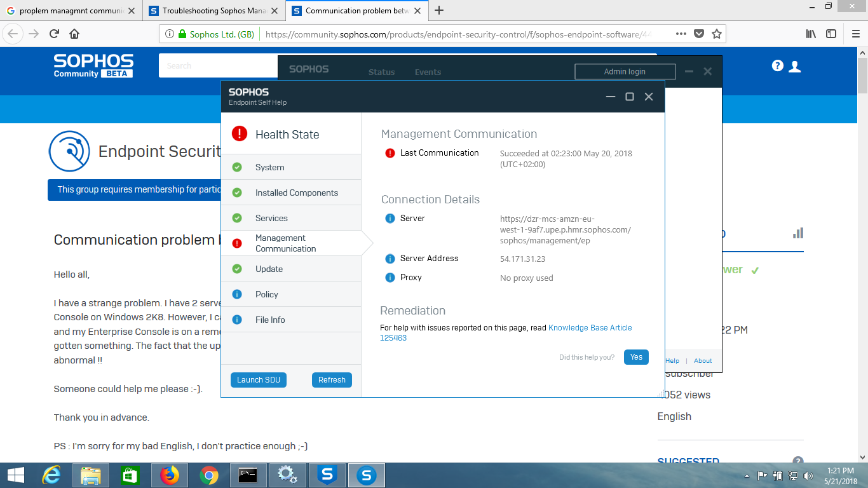Click green check icon next to System
Image resolution: width=868 pixels, height=488 pixels.
tap(237, 167)
